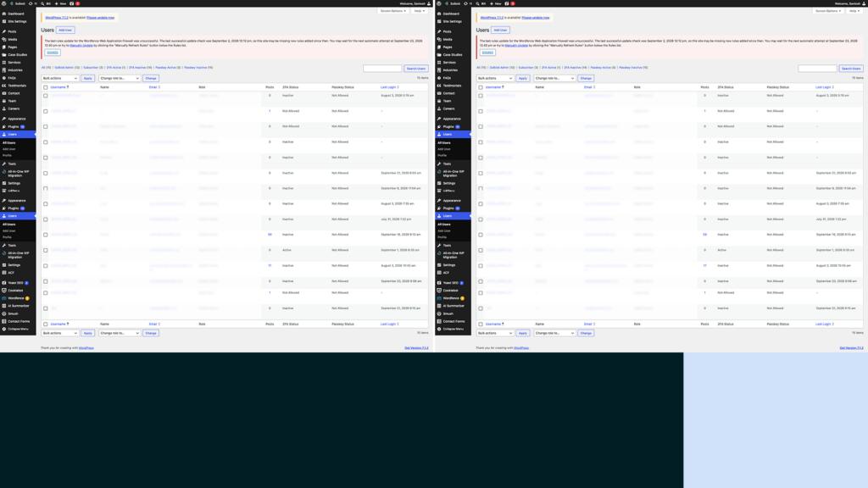The image size is (868, 488).
Task: Click Case Studies folder icon in left window
Action: pyautogui.click(x=4, y=55)
